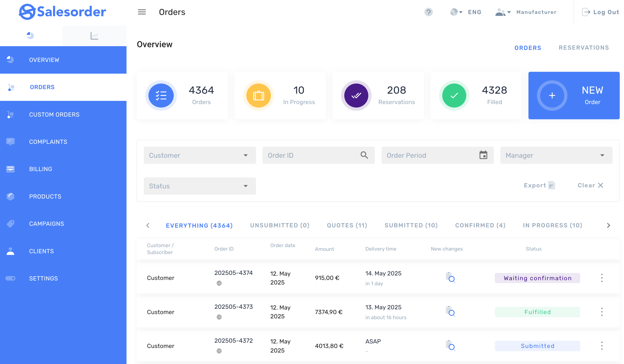Click the NEW Order button
This screenshot has width=624, height=364.
pyautogui.click(x=574, y=96)
